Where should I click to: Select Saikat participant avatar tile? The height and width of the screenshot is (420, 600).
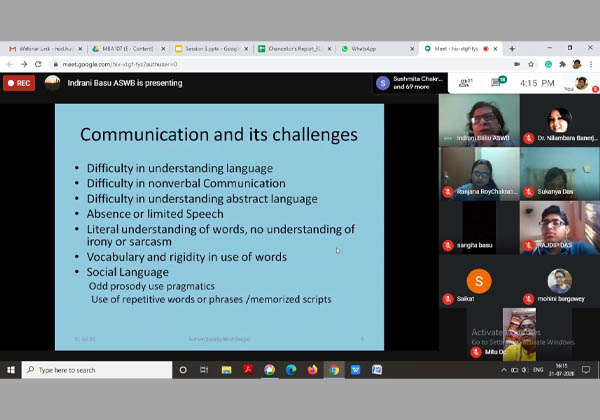click(x=479, y=282)
